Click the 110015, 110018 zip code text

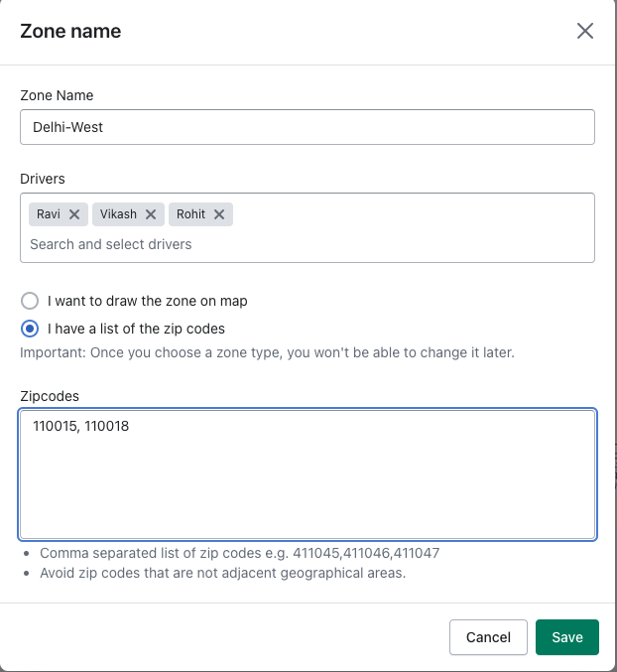[x=81, y=426]
